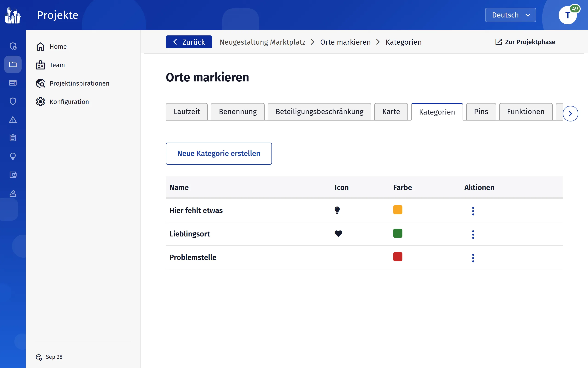Open Konfiguration in the side menu
The image size is (588, 368).
pyautogui.click(x=69, y=102)
